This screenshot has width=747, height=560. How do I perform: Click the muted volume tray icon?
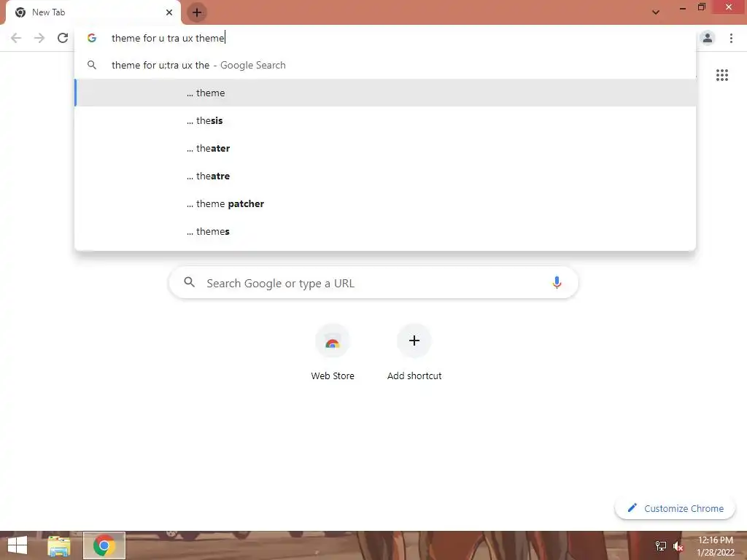pos(678,546)
